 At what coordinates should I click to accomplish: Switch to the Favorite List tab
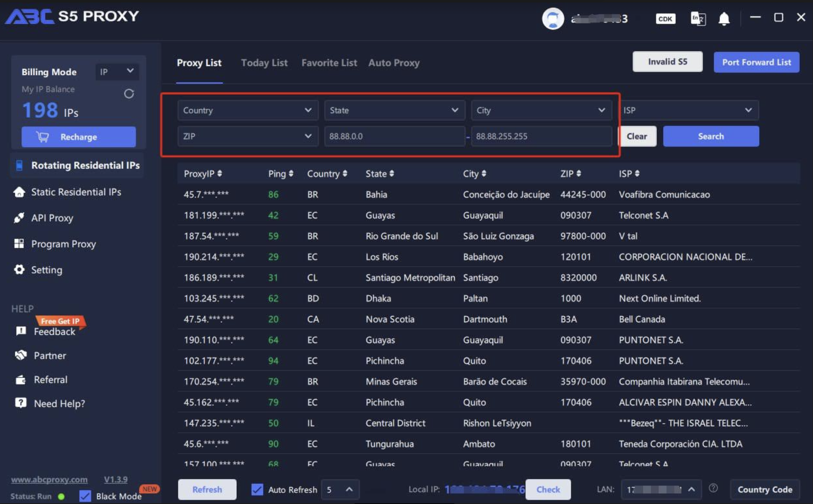coord(329,63)
